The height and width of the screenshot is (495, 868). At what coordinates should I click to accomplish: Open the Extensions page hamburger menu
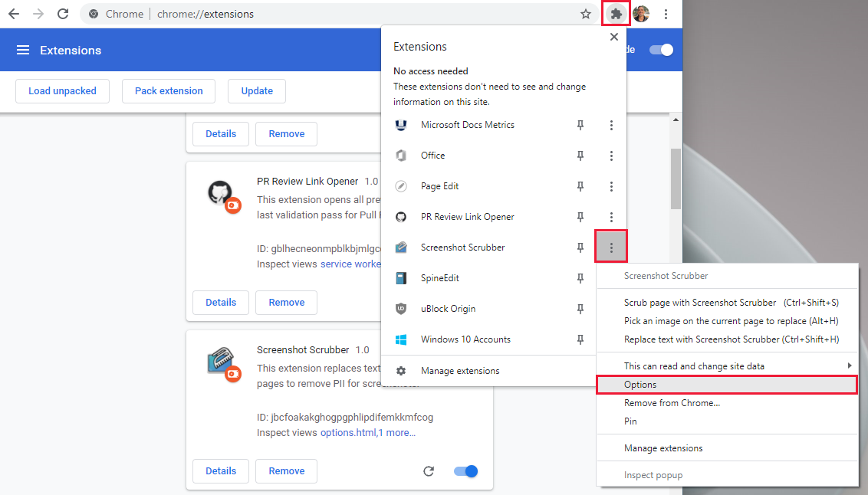(23, 51)
